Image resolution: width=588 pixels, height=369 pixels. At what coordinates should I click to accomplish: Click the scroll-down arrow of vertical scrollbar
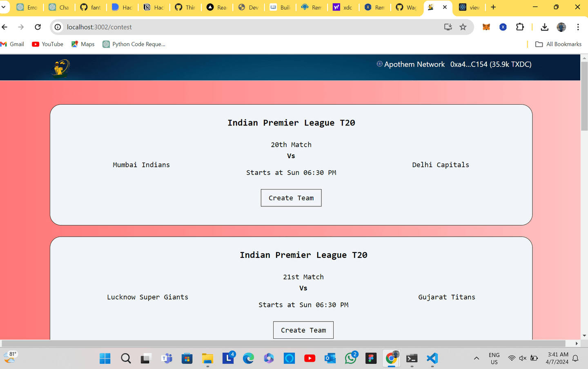[x=584, y=335]
